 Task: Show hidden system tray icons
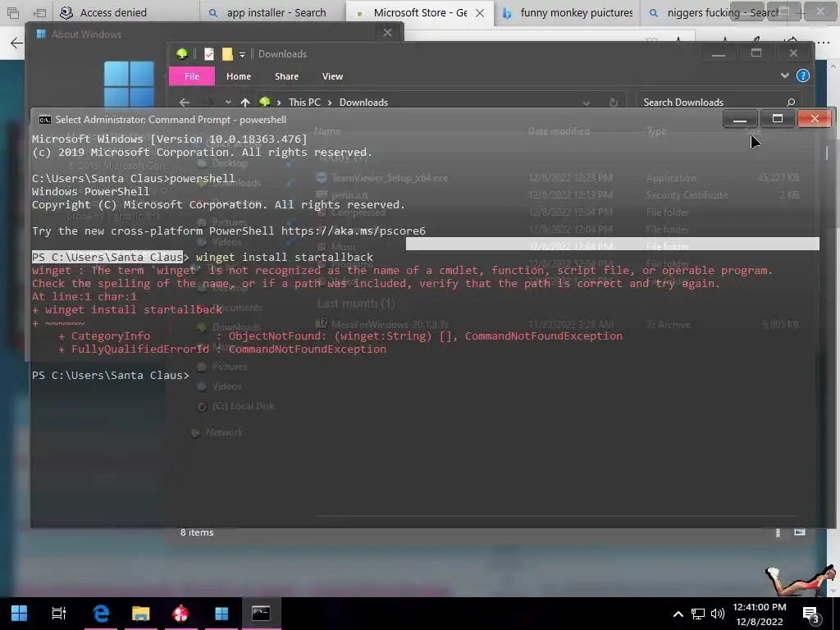[x=678, y=614]
